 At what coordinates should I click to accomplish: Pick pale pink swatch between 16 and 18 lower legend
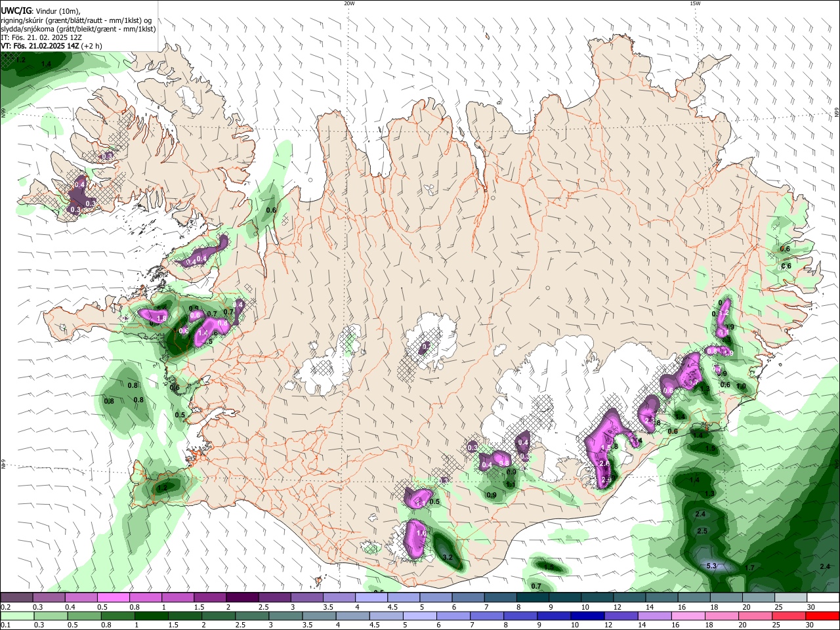click(x=688, y=616)
